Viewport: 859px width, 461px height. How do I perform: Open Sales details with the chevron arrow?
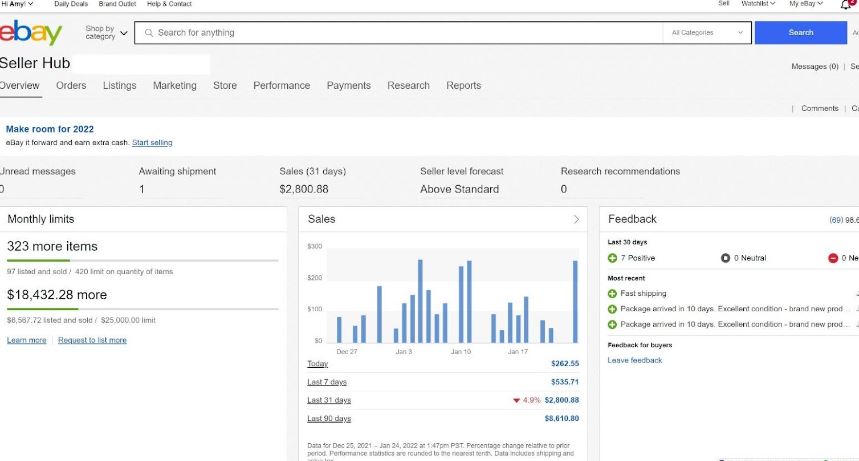(x=576, y=219)
